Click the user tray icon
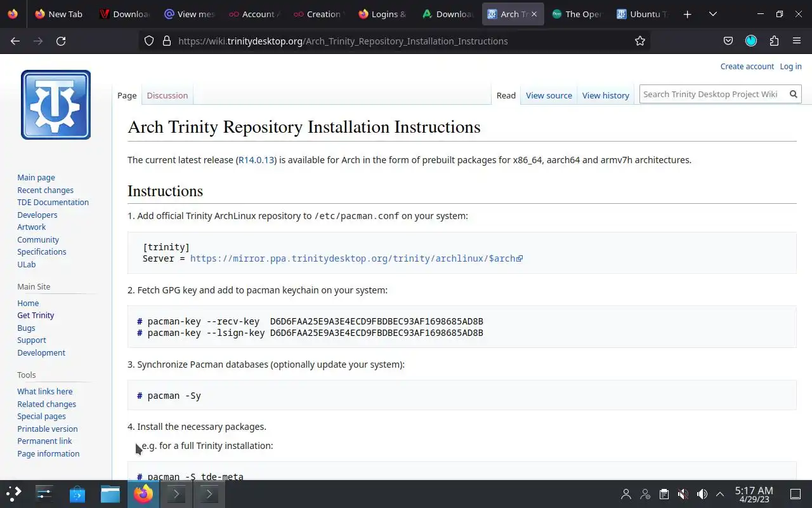Image resolution: width=812 pixels, height=508 pixels. point(626,493)
